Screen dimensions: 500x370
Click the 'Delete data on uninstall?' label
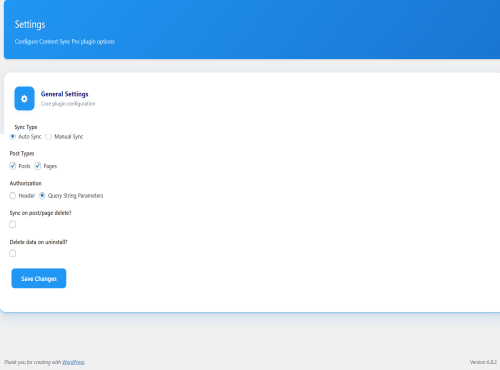pyautogui.click(x=38, y=242)
